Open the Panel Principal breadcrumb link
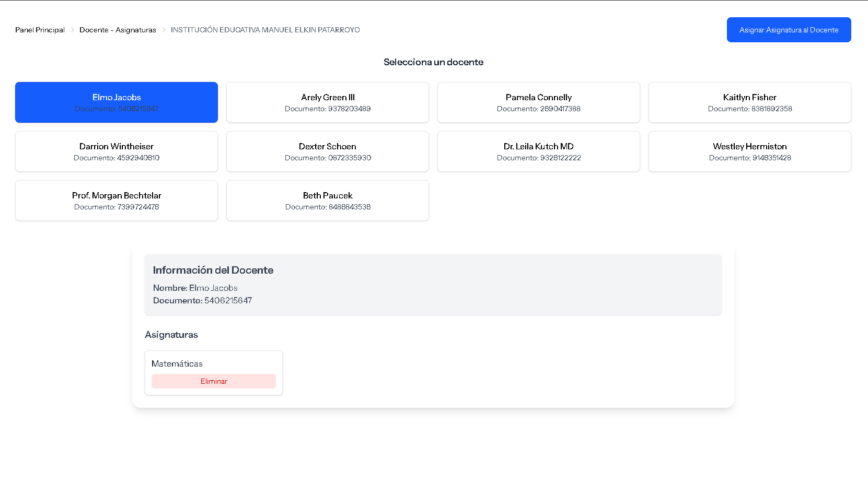Image resolution: width=868 pixels, height=483 pixels. point(40,30)
